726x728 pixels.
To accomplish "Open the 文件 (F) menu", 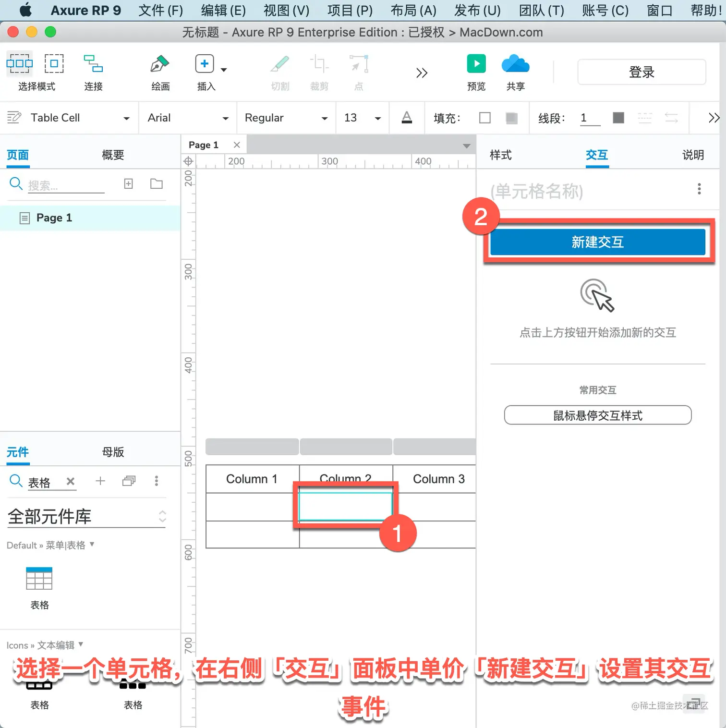I will tap(161, 10).
